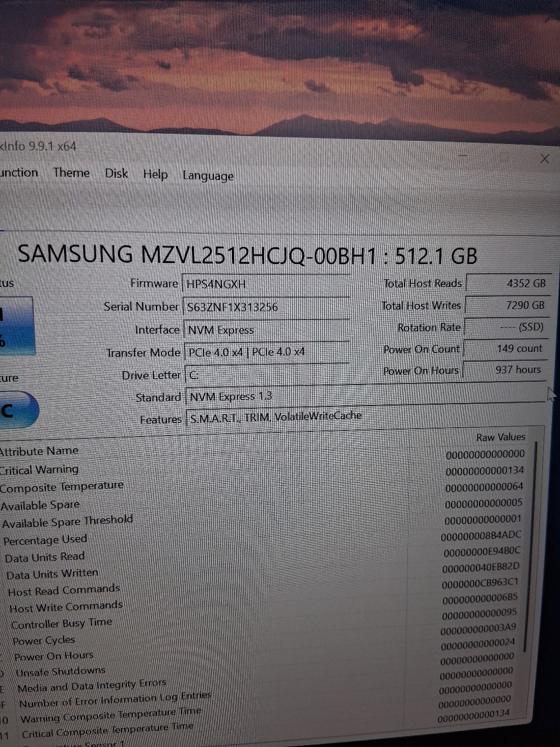
Task: Select the Critical Warning attribute row
Action: coord(264,462)
